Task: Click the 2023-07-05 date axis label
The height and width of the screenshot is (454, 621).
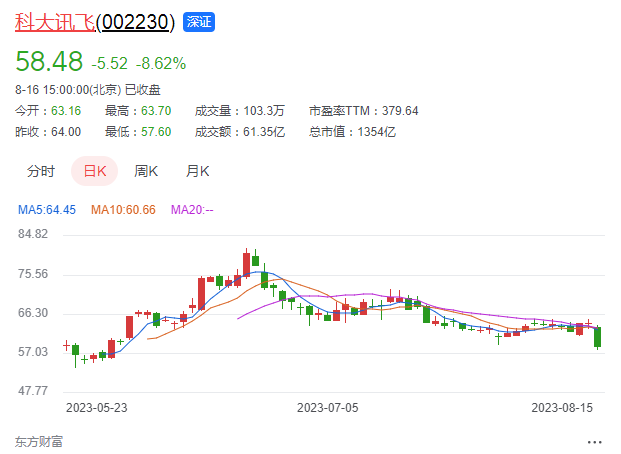Action: [x=328, y=408]
